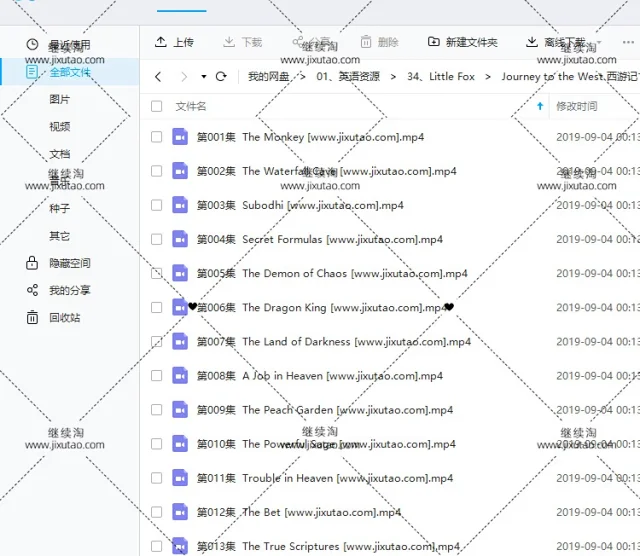Check the box for 第011集 Trouble in Heaven
Screen dimensions: 640x556
click(x=156, y=478)
